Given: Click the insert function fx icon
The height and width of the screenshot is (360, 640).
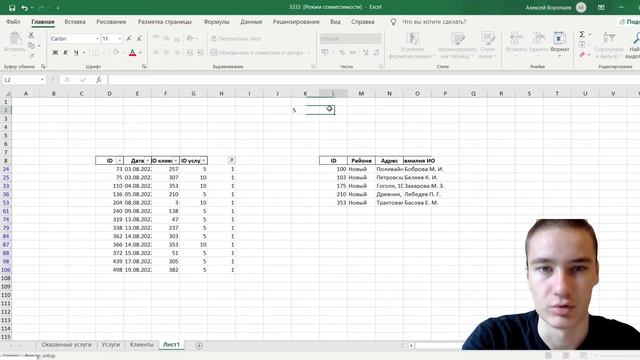Looking at the screenshot, I should click(99, 80).
